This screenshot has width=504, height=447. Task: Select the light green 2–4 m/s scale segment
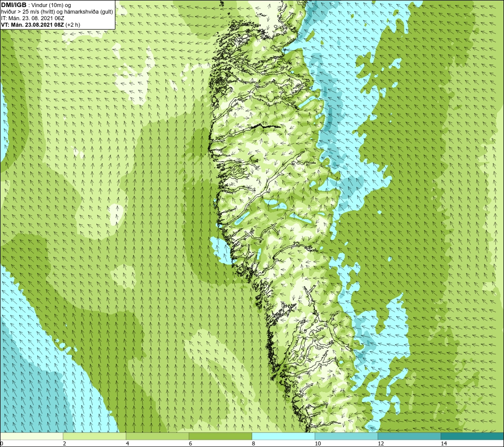tap(95, 436)
